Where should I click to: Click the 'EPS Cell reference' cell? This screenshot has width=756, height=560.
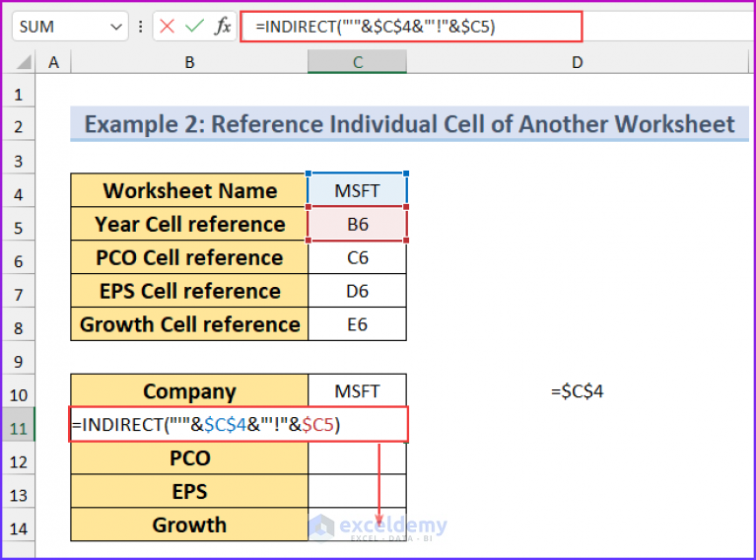[x=189, y=291]
